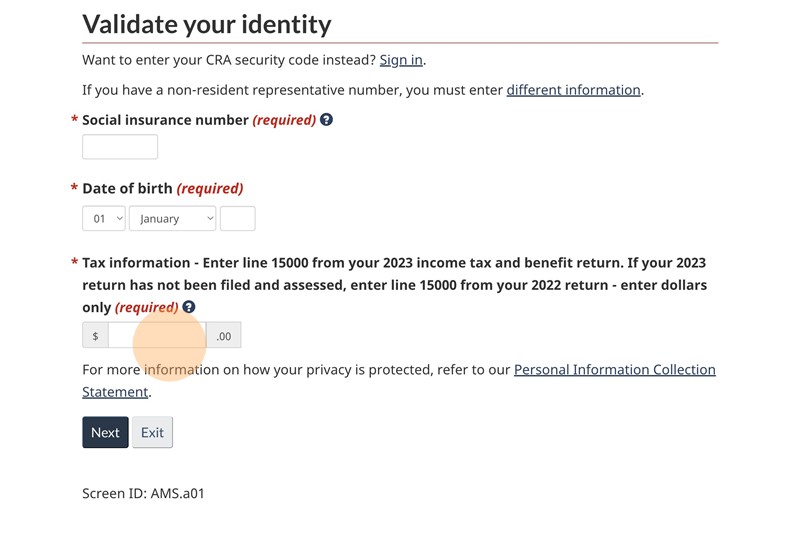This screenshot has height=533, width=800.
Task: Click the red asterisk beside Date of birth
Action: 74,188
